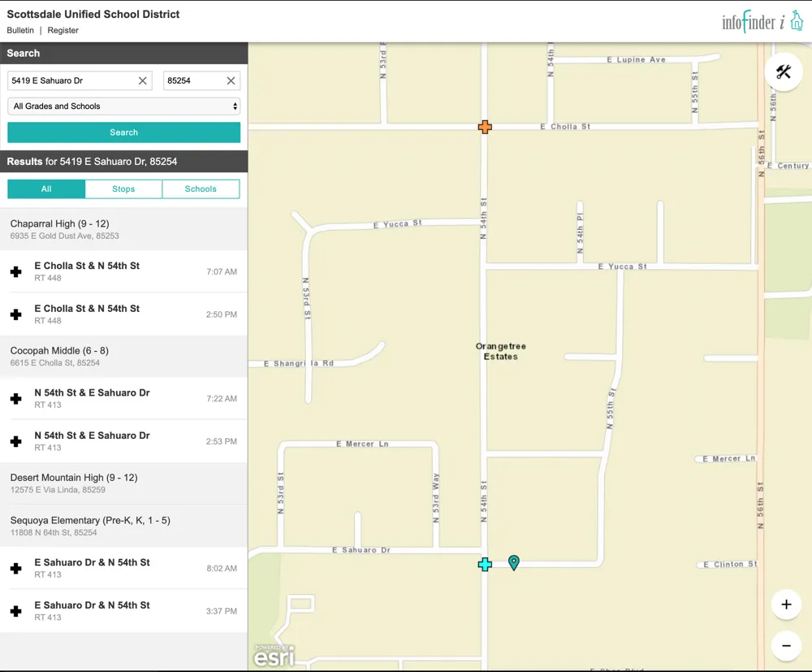Screen dimensions: 812x672
Task: Select E Cholla St & N 54th St 7:07 AM stop
Action: 123,271
